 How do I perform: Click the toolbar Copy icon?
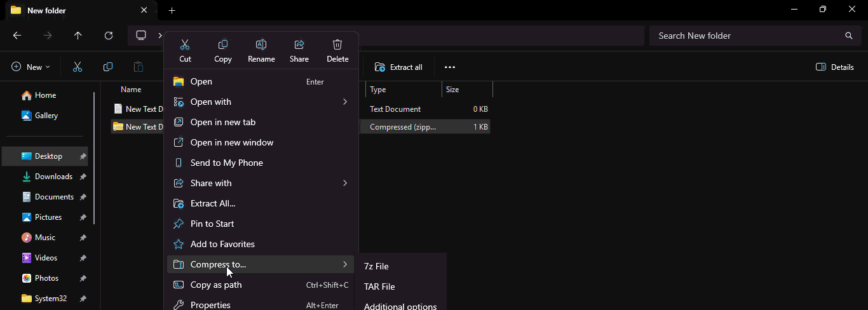pyautogui.click(x=108, y=67)
